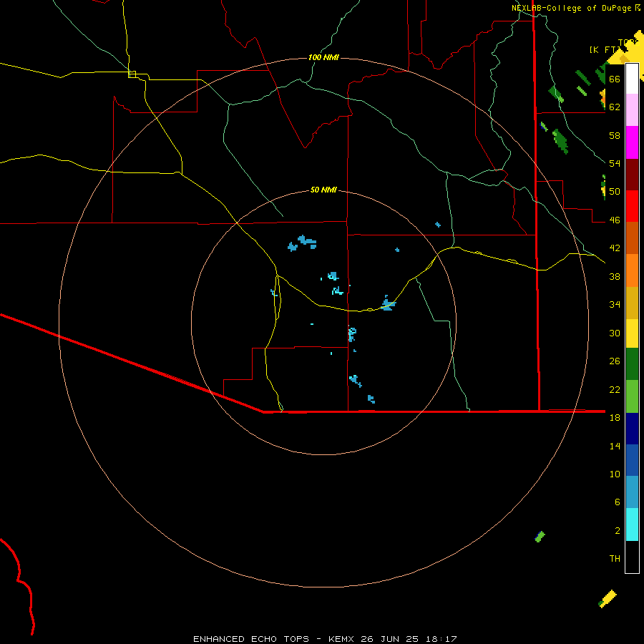Click the legend value 14
Screen dimensions: 644x644
point(615,446)
